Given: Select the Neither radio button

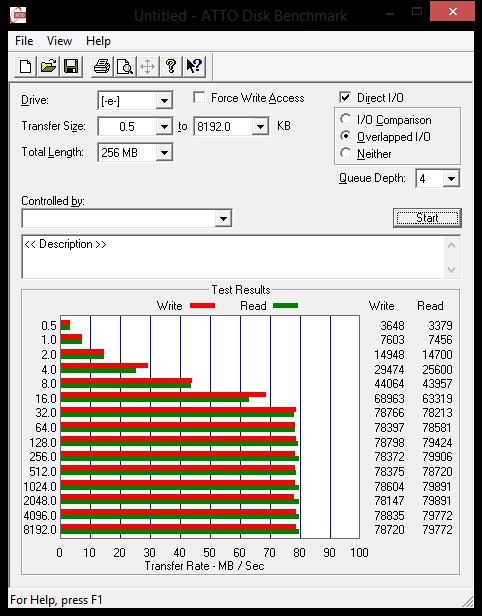Looking at the screenshot, I should 346,153.
